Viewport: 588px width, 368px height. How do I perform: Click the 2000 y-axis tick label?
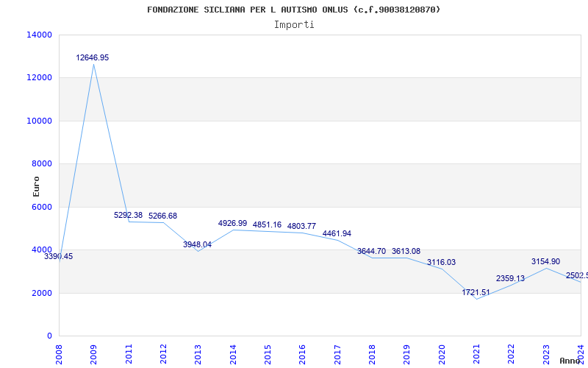tap(42, 293)
